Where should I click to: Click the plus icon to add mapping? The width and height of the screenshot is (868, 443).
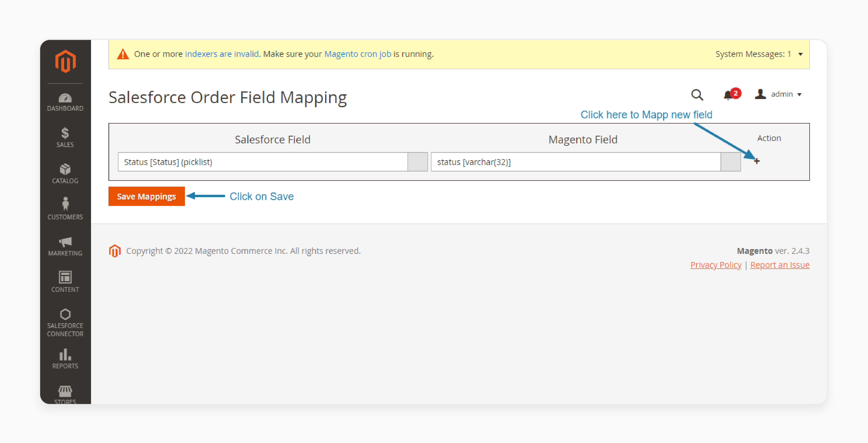(756, 161)
